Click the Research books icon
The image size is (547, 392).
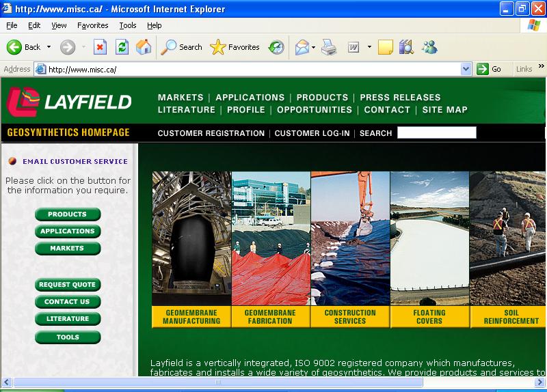[406, 47]
